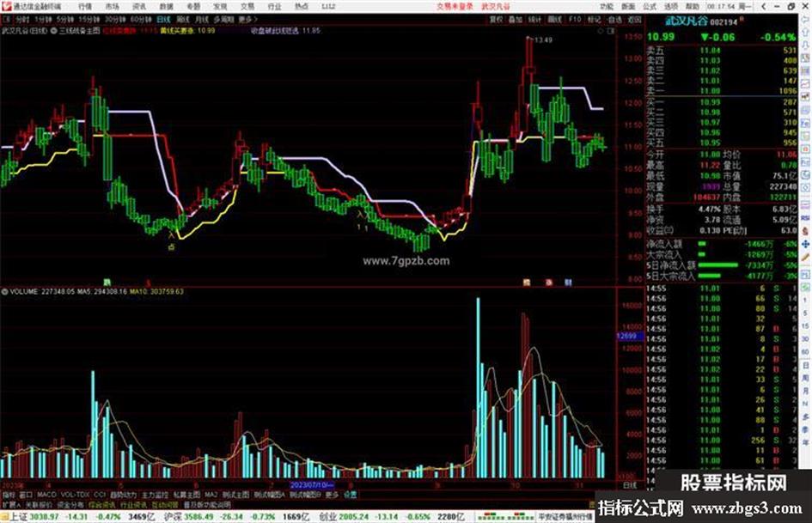Toggle 月 period button in right sidebar
Viewport: 812px width, 523px height.
(x=806, y=391)
